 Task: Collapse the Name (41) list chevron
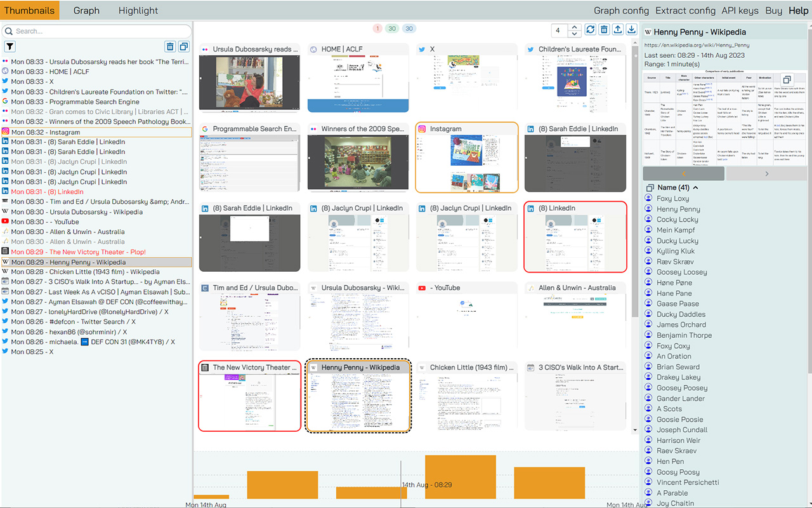(695, 188)
